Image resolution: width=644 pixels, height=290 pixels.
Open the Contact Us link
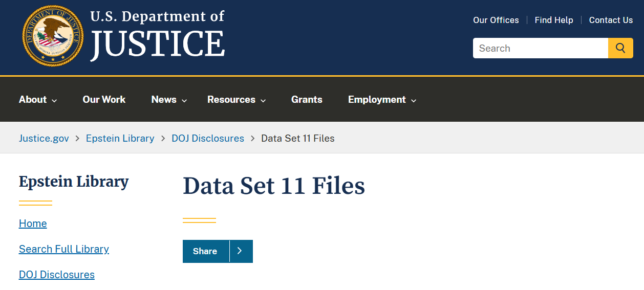pos(611,20)
